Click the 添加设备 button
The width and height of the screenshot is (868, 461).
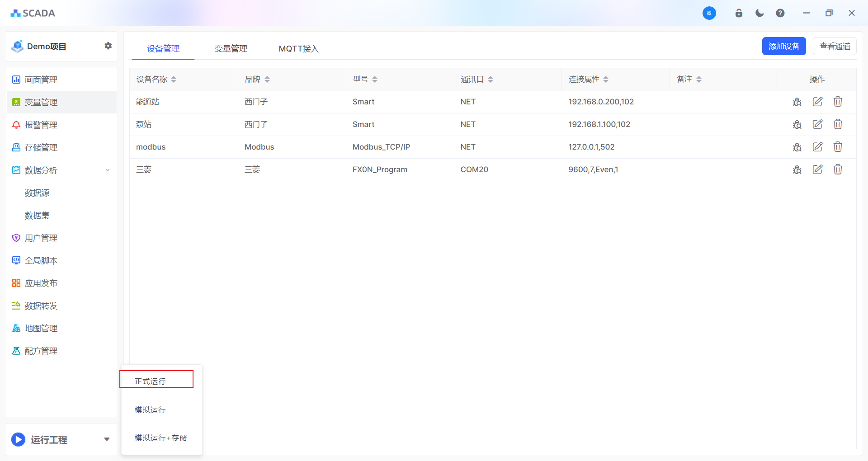783,46
